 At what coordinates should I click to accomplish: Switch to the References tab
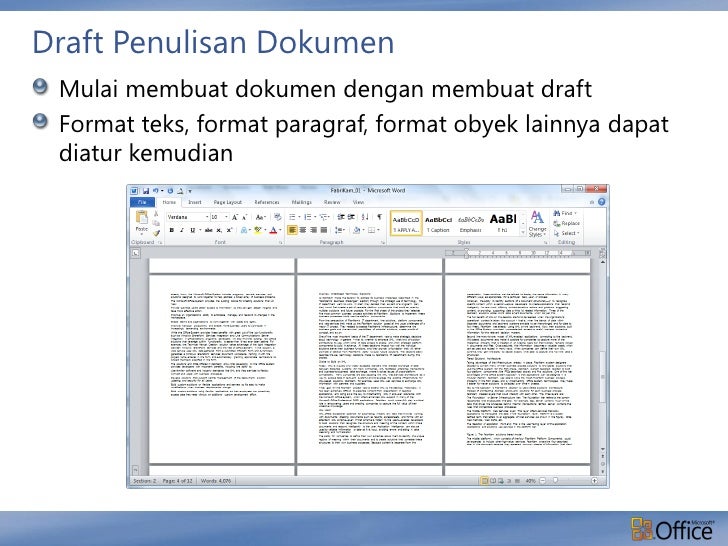pos(266,202)
